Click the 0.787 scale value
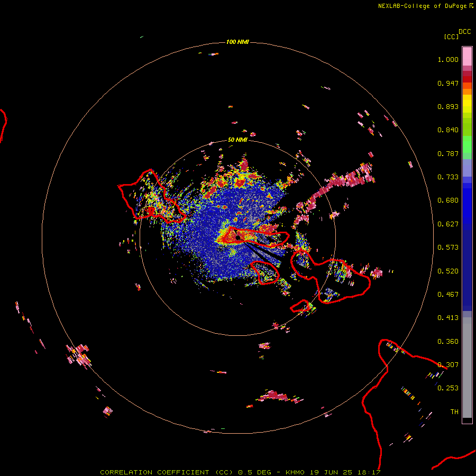476x476 pixels. 448,153
